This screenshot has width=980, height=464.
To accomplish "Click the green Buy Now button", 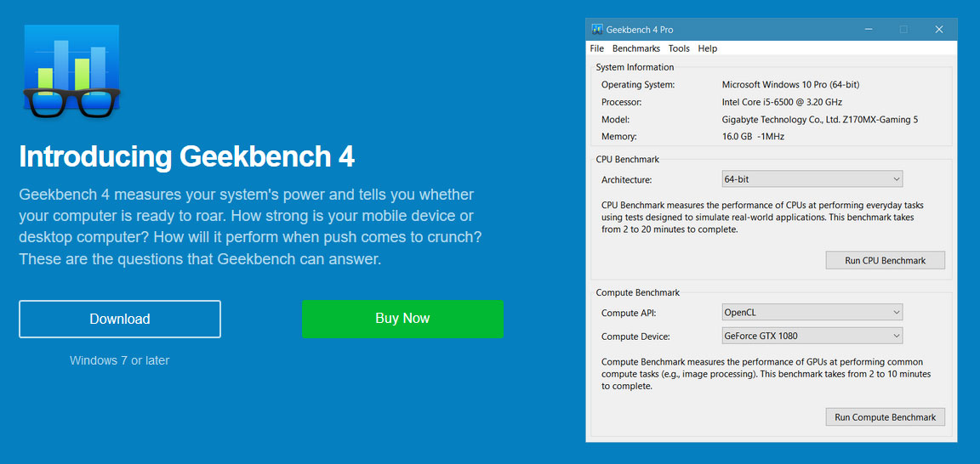I will [402, 319].
